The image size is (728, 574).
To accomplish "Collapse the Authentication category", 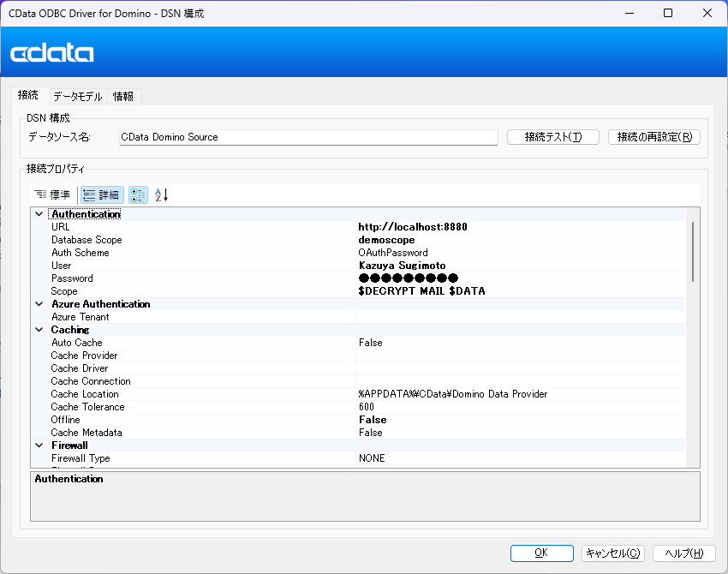I will pyautogui.click(x=39, y=214).
